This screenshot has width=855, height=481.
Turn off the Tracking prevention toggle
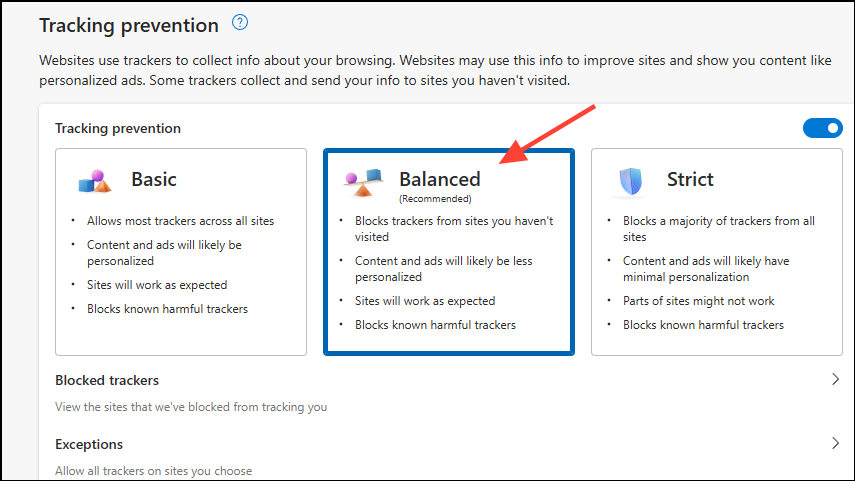822,128
